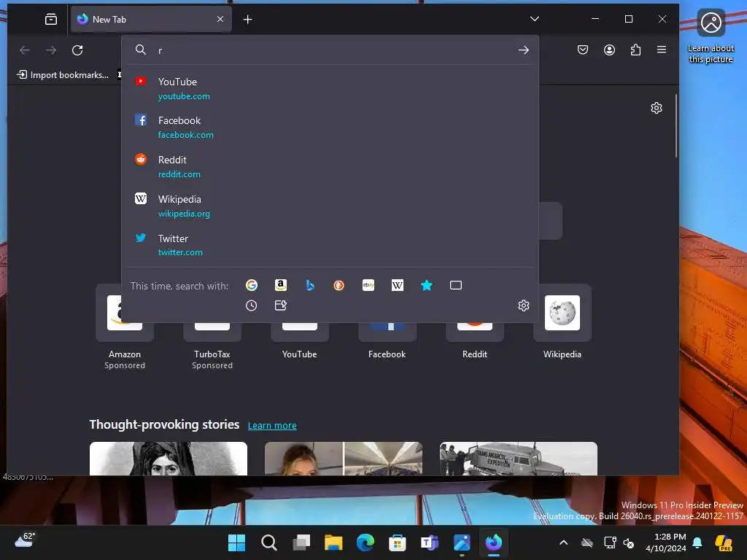Image resolution: width=747 pixels, height=560 pixels.
Task: Select the Twitter twitter.com suggestion
Action: (x=330, y=245)
